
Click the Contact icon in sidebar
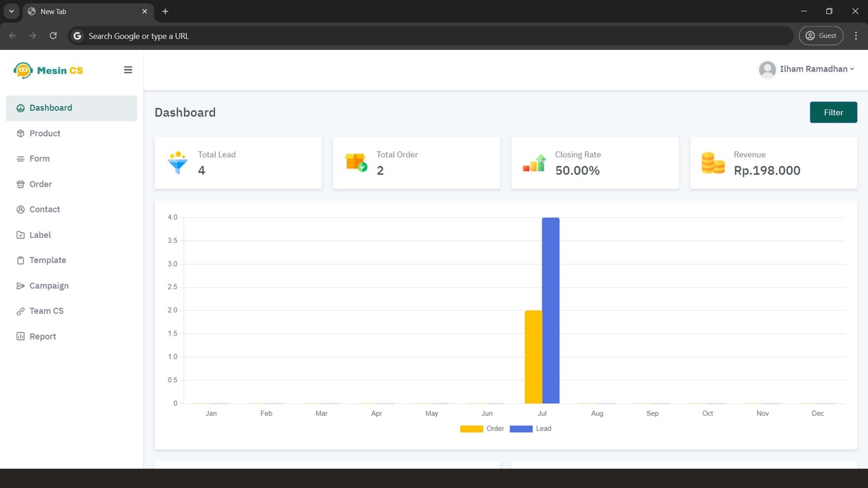tap(21, 210)
